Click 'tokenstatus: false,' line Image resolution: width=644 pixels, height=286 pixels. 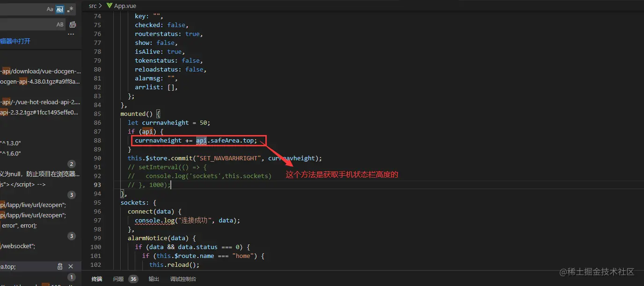[x=169, y=60]
